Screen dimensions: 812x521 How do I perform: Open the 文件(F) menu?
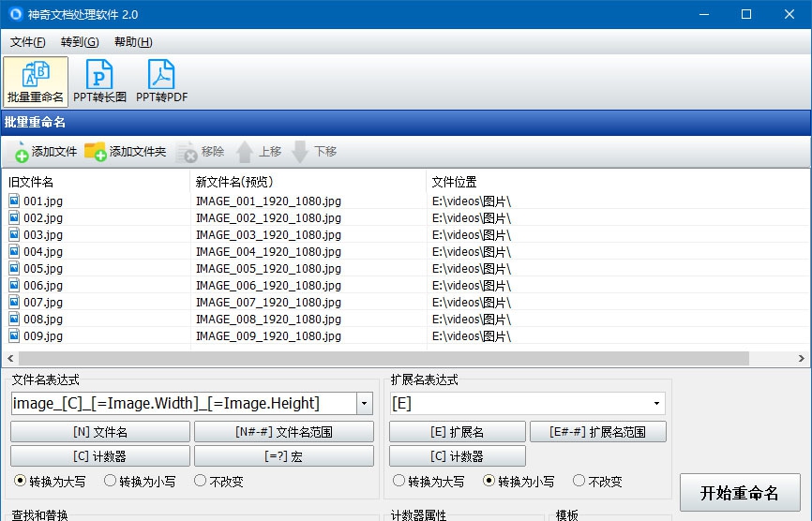[27, 42]
